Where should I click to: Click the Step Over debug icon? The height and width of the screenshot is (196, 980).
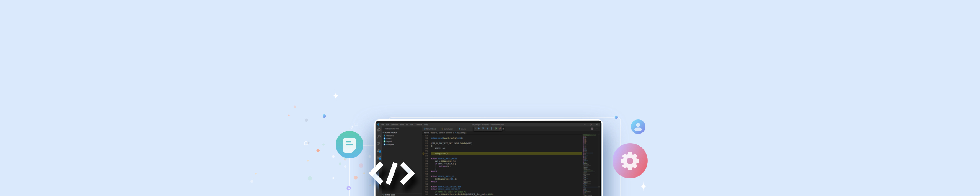(x=483, y=129)
